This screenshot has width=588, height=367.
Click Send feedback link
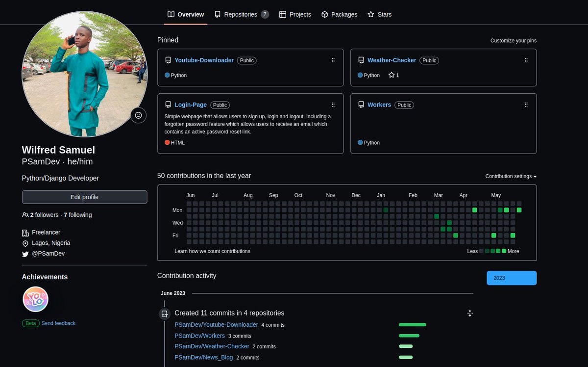58,323
